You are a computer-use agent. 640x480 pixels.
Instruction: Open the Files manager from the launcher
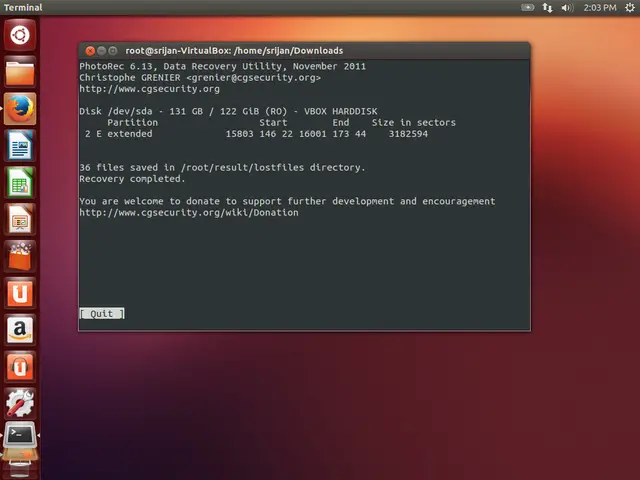(20, 72)
